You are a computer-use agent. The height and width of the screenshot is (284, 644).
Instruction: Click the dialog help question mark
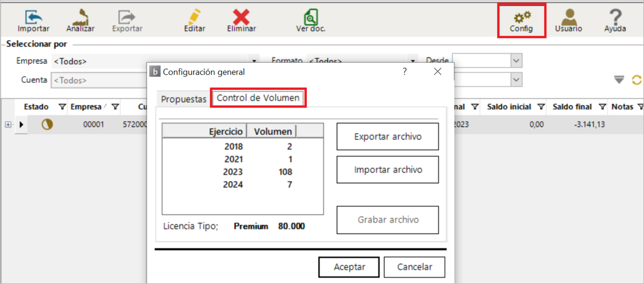click(x=405, y=72)
